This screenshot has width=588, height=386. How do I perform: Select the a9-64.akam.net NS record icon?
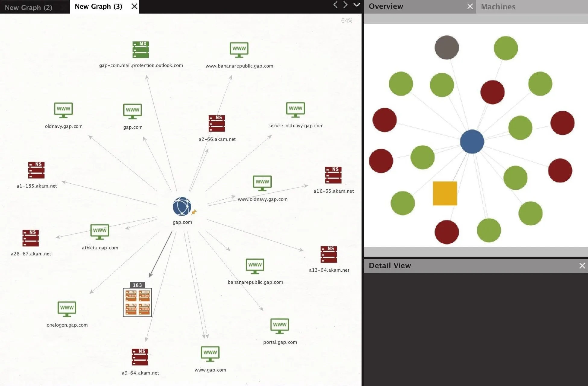click(x=140, y=357)
